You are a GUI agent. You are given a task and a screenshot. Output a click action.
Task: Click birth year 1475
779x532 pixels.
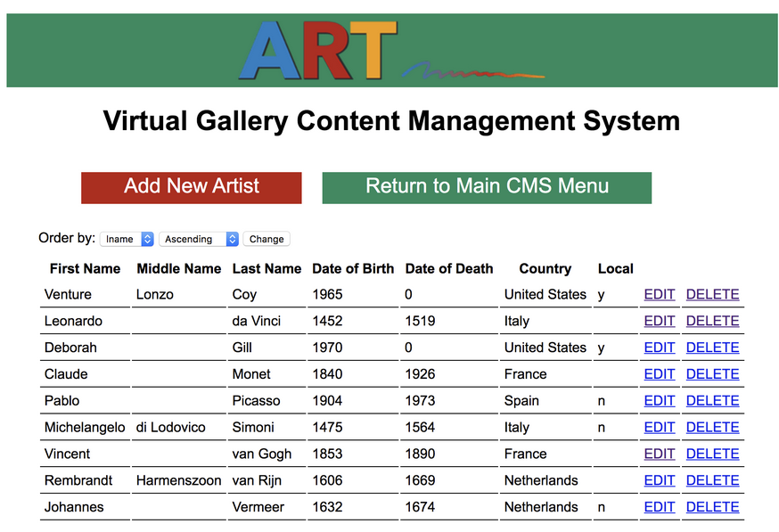[327, 427]
